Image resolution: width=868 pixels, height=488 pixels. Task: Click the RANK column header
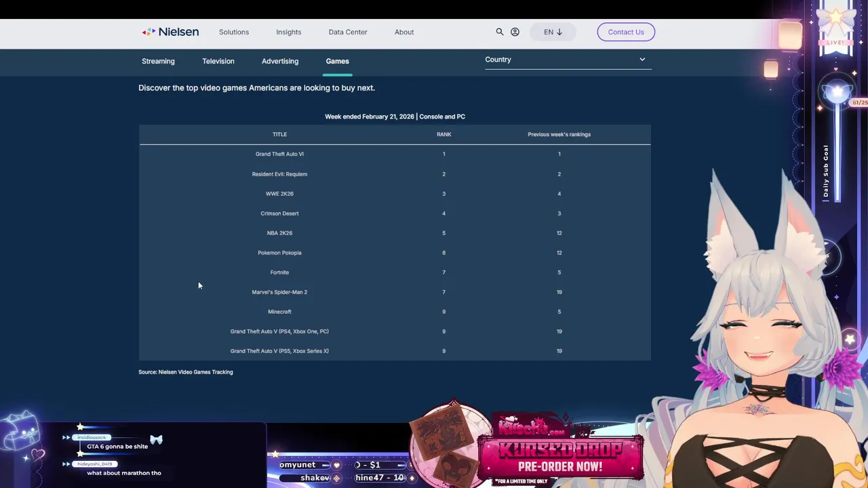(443, 134)
